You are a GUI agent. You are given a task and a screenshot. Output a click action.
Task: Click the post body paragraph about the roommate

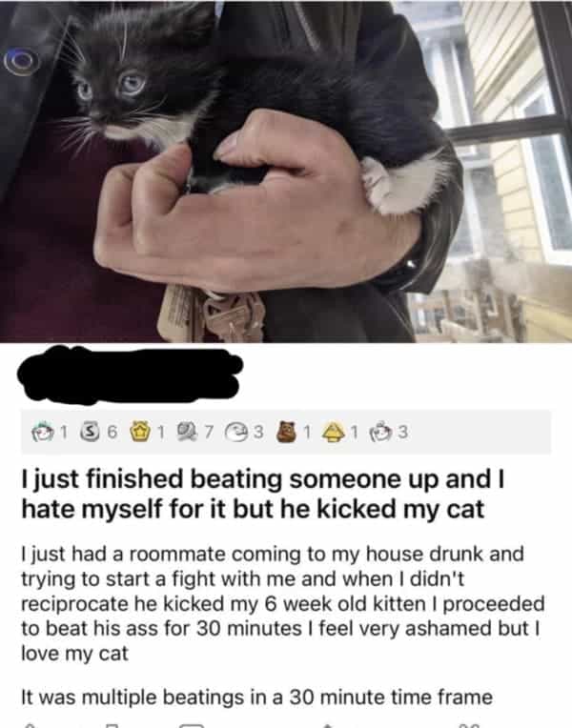282,603
